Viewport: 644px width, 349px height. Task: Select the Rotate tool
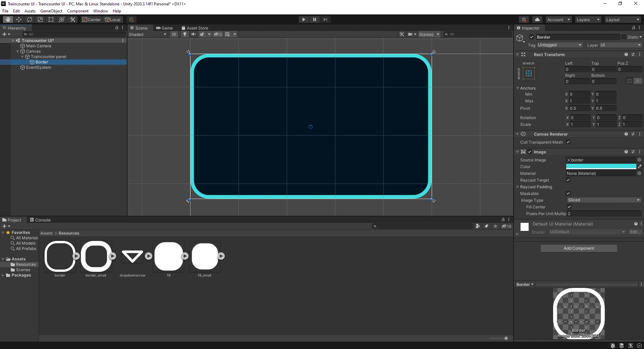point(30,19)
